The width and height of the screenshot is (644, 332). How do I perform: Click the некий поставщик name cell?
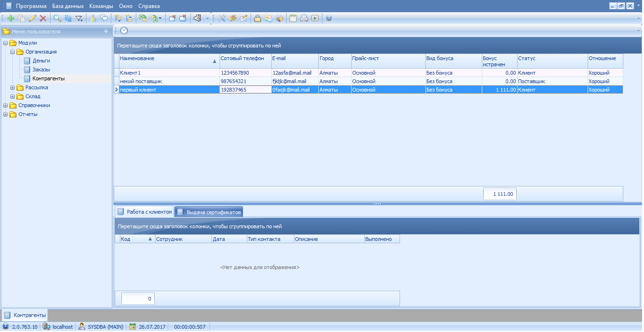pos(169,81)
